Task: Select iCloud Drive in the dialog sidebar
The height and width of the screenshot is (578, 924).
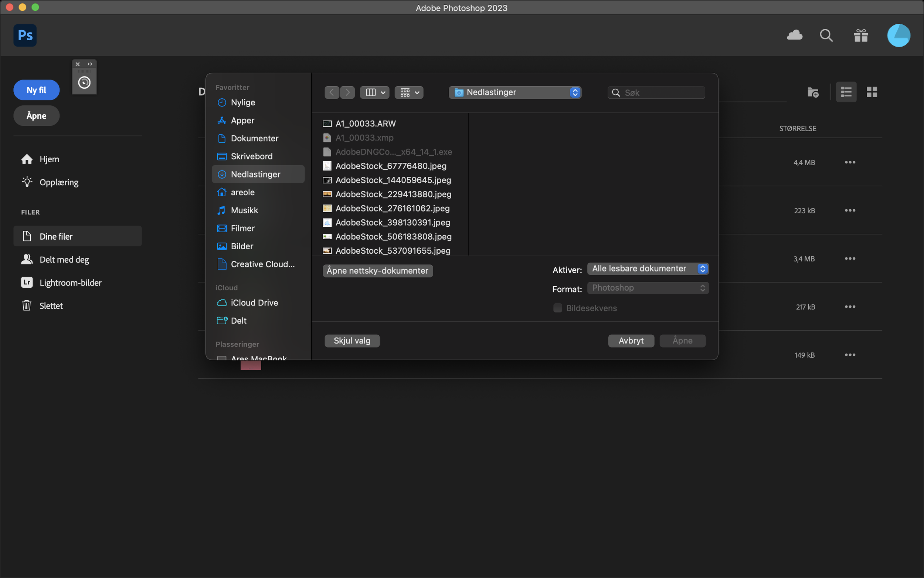Action: coord(258,303)
